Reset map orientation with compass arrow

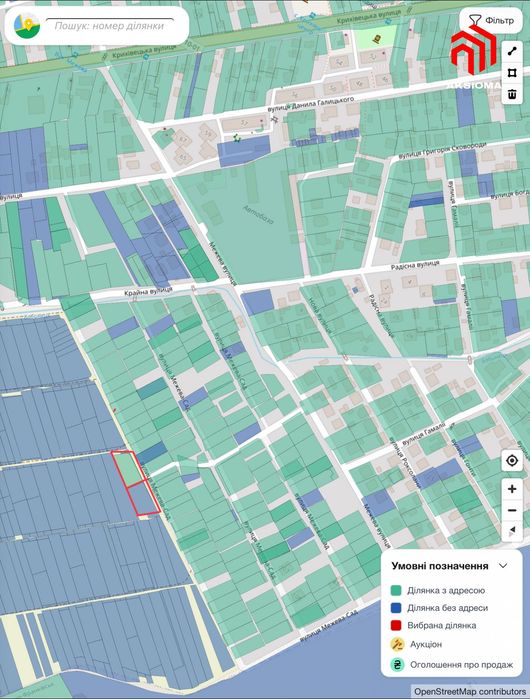pos(512,530)
